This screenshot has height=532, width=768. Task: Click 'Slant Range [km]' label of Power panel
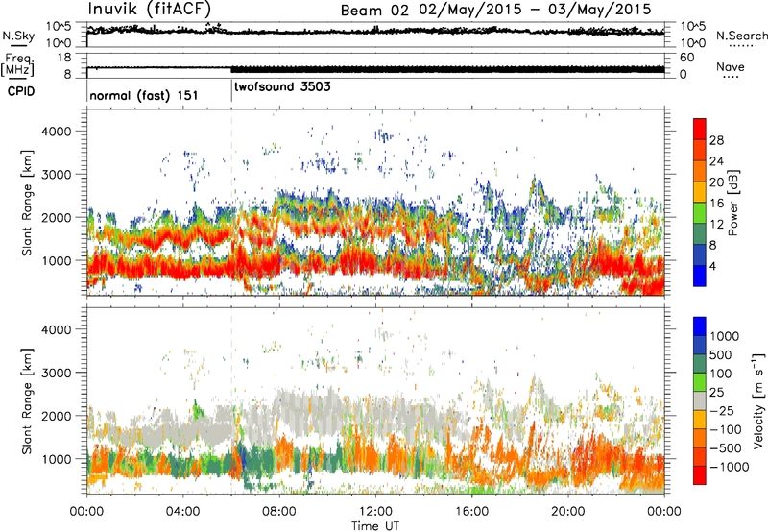coord(27,203)
